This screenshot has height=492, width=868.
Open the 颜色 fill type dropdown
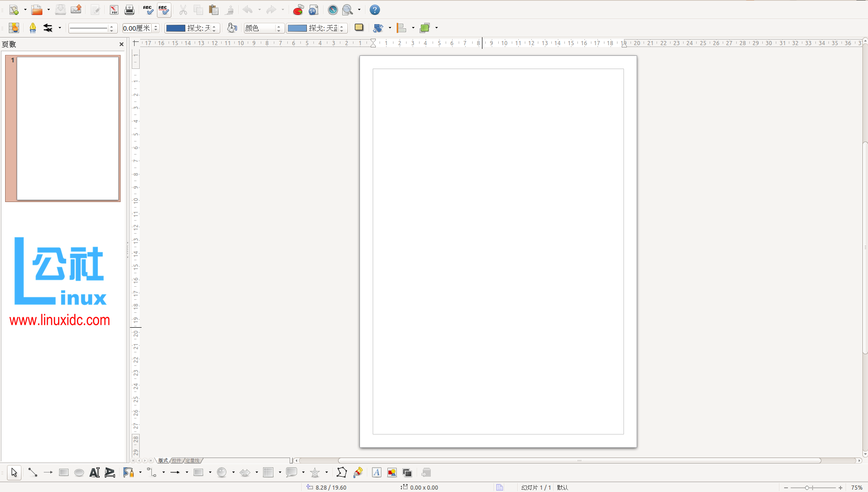click(264, 28)
